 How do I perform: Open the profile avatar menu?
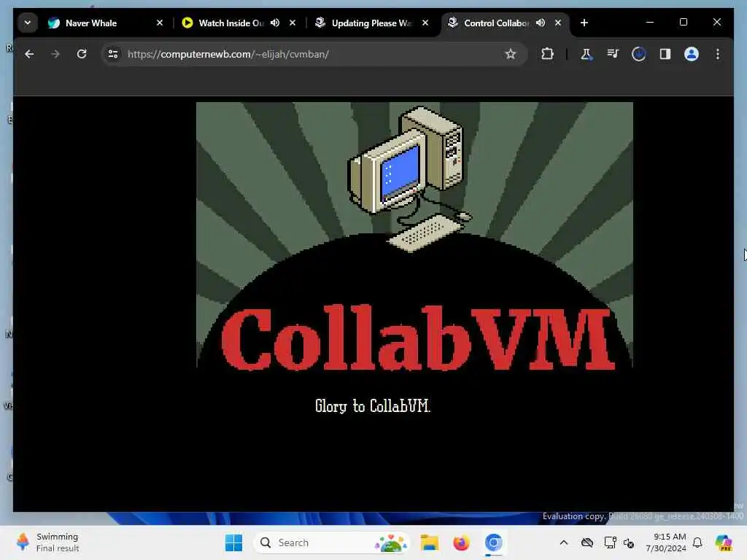point(692,54)
